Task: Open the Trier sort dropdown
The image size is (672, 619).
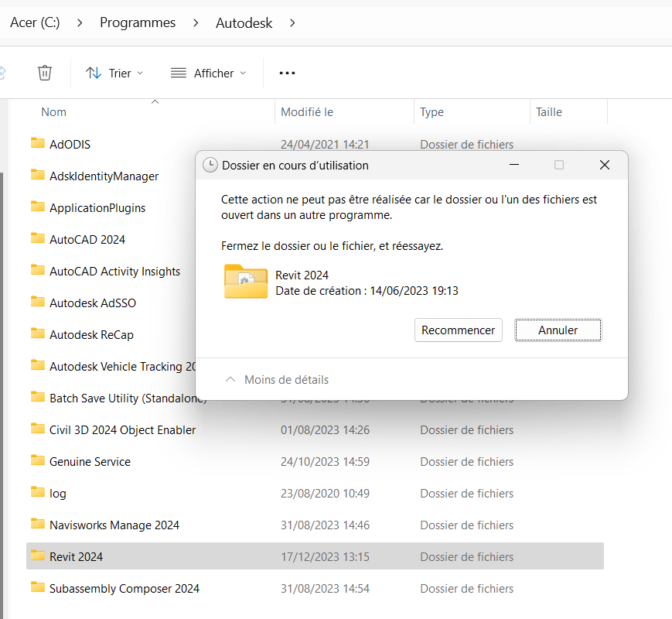Action: tap(114, 74)
